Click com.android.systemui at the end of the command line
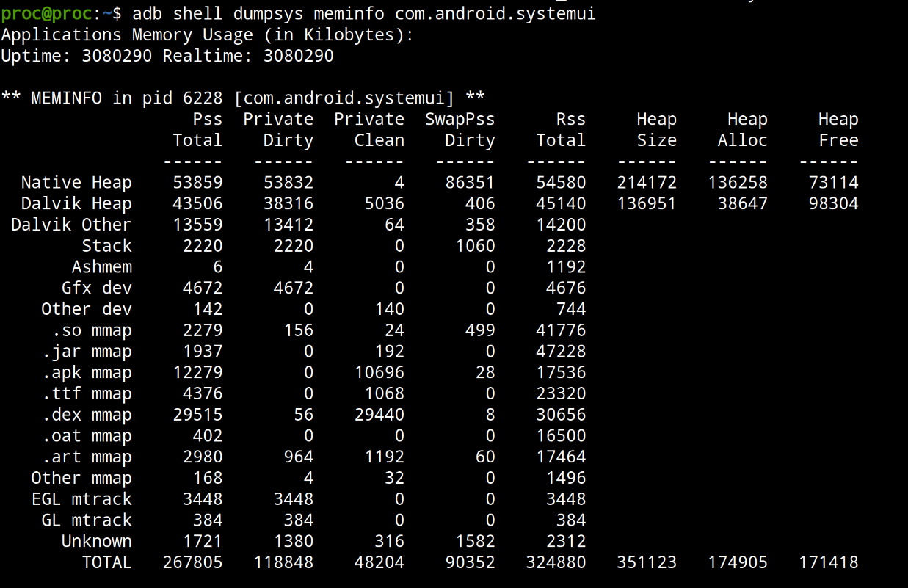 [495, 13]
